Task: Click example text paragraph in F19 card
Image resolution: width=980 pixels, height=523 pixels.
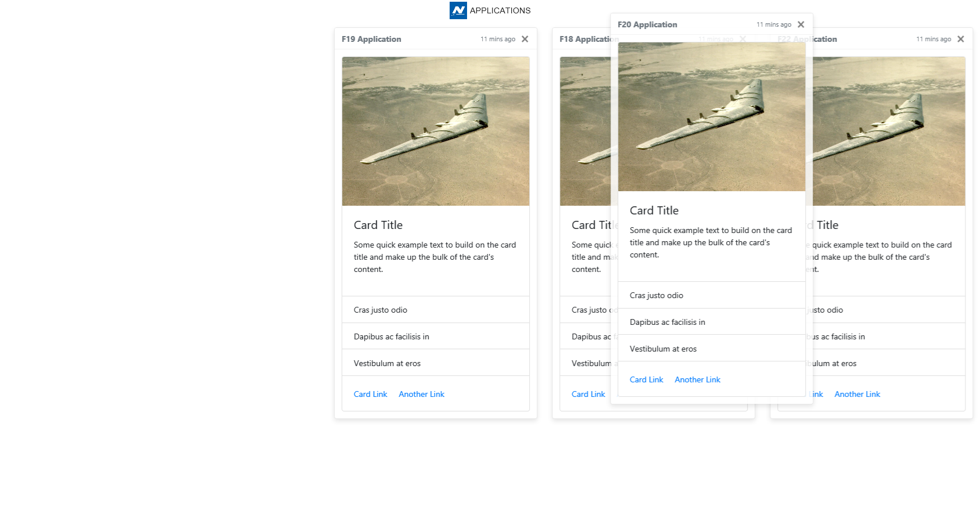Action: [x=435, y=257]
